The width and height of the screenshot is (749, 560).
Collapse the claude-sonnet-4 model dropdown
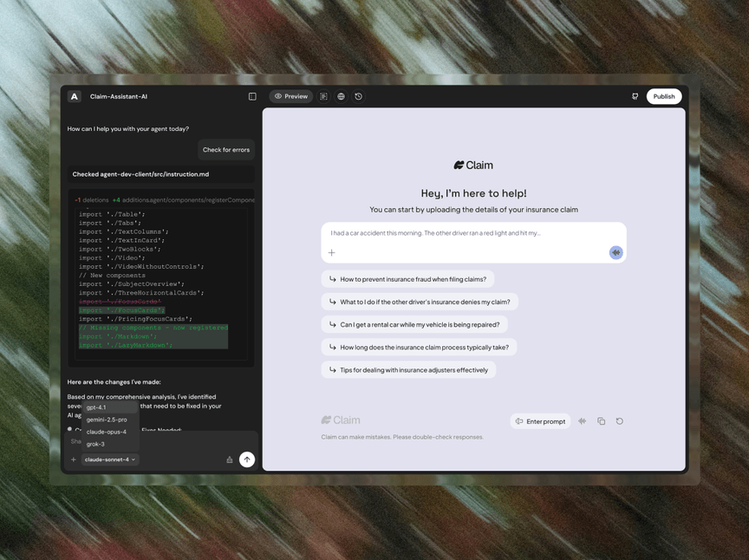coord(110,459)
